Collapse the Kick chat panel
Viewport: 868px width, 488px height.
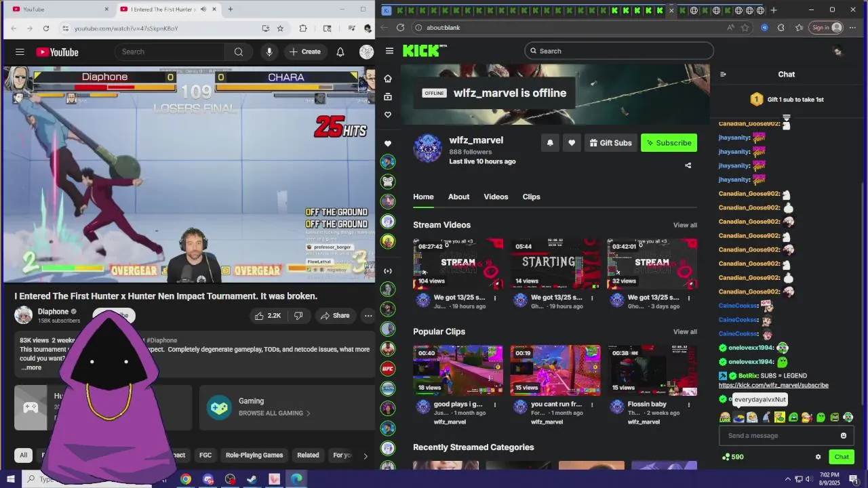click(x=723, y=75)
